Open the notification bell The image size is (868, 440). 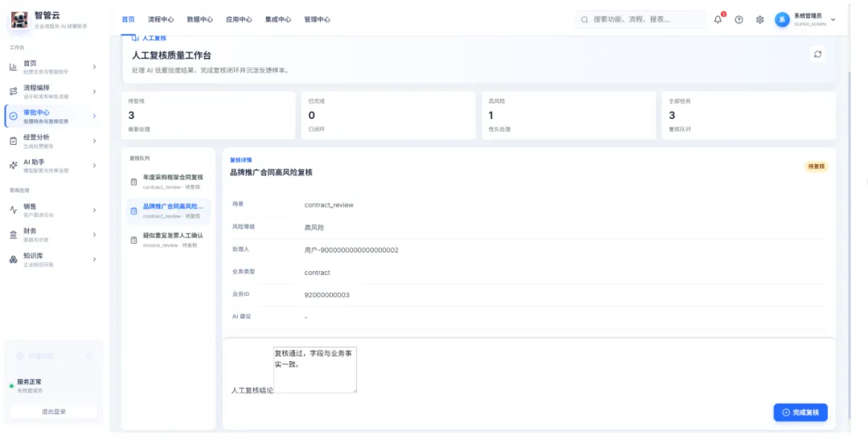pyautogui.click(x=718, y=19)
